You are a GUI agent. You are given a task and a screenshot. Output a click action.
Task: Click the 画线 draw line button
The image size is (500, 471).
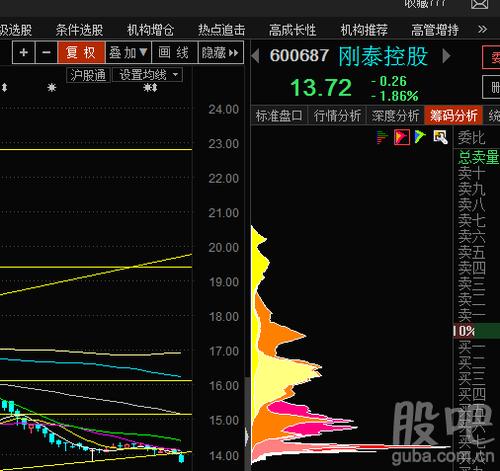click(174, 52)
